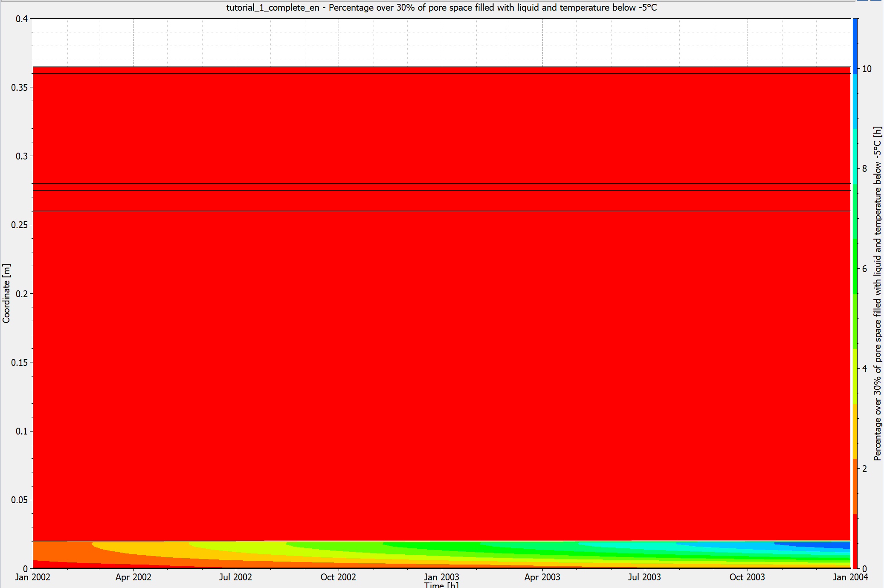Click the color bar tick label '2'
This screenshot has width=884, height=588.
[x=865, y=469]
